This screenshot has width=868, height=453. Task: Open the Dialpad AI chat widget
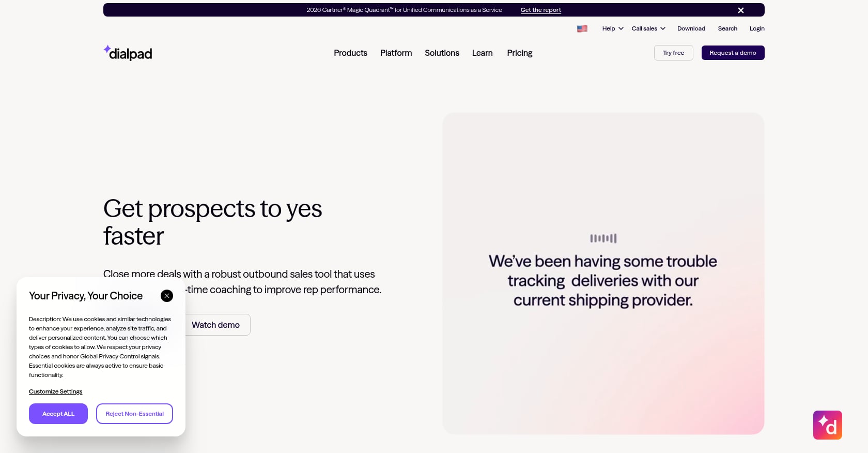coord(828,425)
